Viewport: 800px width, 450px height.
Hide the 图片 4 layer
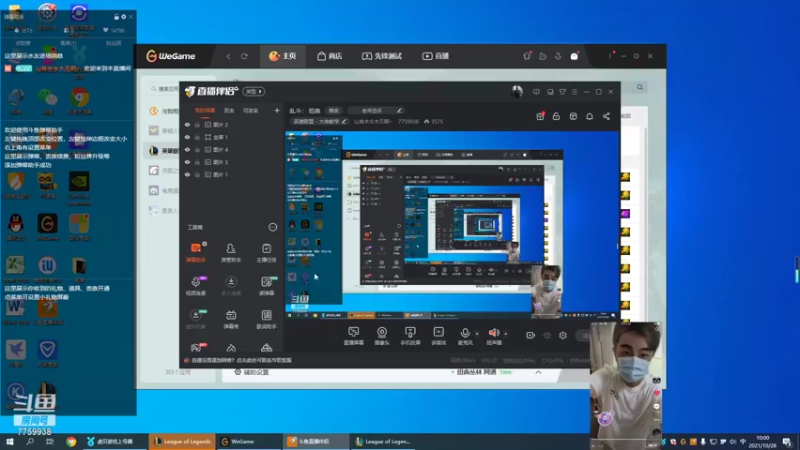187,149
